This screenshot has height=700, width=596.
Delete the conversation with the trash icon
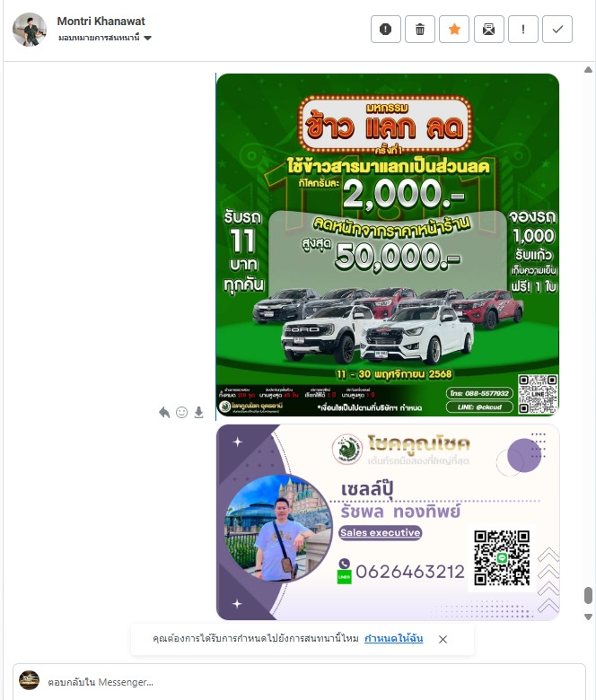coord(420,30)
